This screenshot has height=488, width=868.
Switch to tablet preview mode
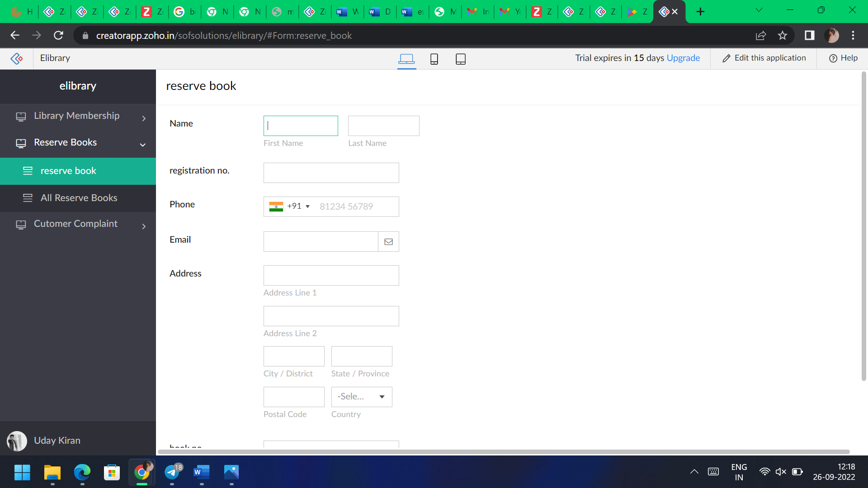click(460, 59)
